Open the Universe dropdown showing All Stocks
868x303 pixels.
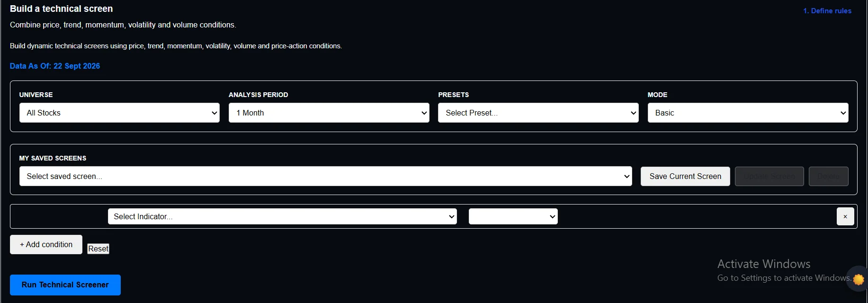pos(119,113)
